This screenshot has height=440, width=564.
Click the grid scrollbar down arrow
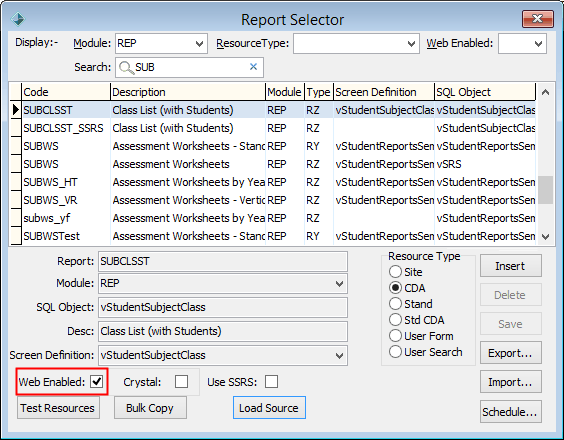545,237
